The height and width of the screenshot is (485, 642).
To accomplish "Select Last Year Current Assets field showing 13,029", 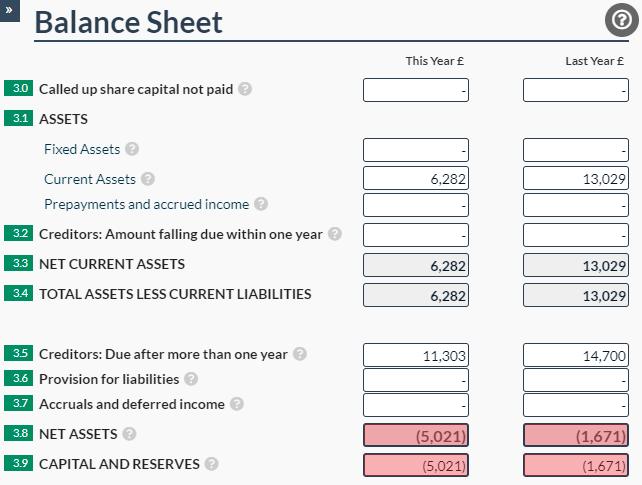I will (x=575, y=179).
